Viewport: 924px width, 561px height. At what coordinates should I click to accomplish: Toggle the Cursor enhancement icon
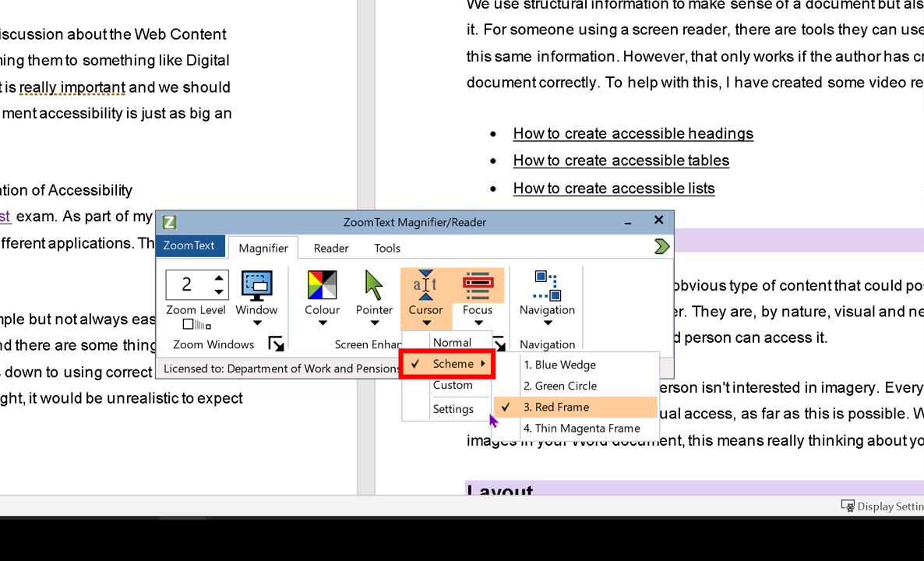click(x=425, y=285)
